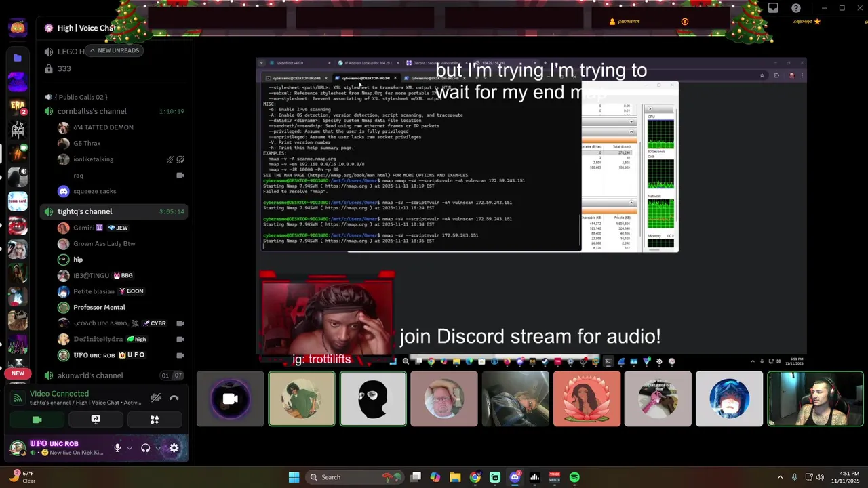Open Spotify from taskbar
Screen dimensions: 868x488
coord(574,477)
